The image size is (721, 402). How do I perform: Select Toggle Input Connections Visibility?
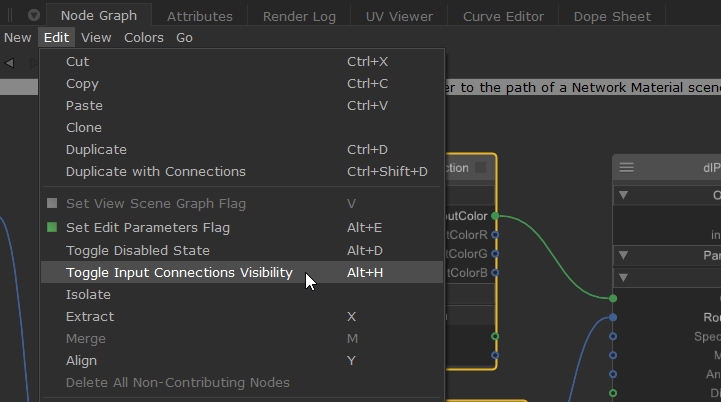tap(179, 272)
